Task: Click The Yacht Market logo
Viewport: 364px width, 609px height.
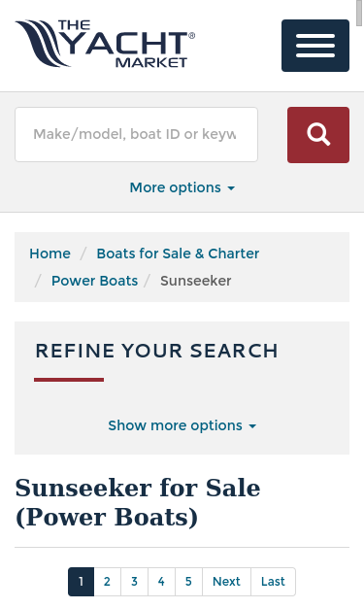Action: pos(105,44)
